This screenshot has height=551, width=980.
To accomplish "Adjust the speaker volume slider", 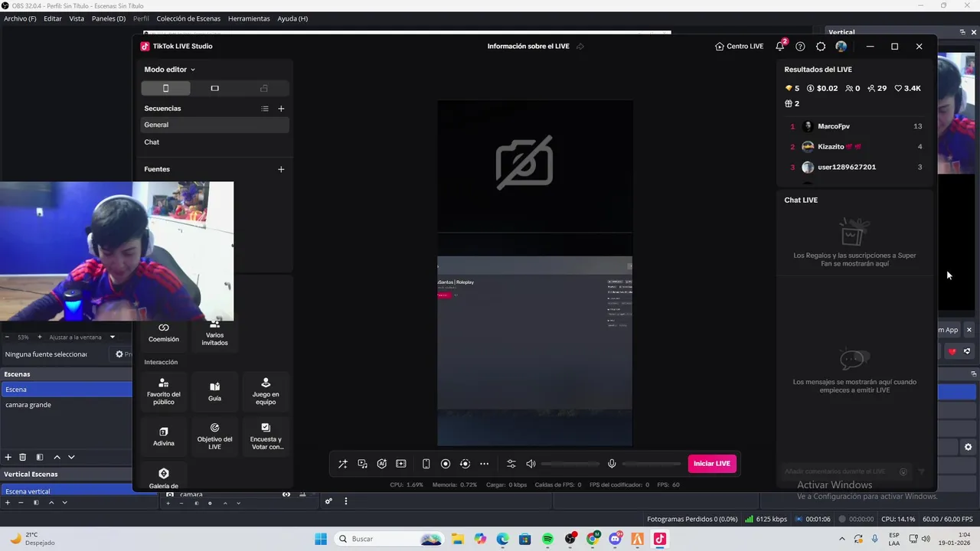I will 570,464.
